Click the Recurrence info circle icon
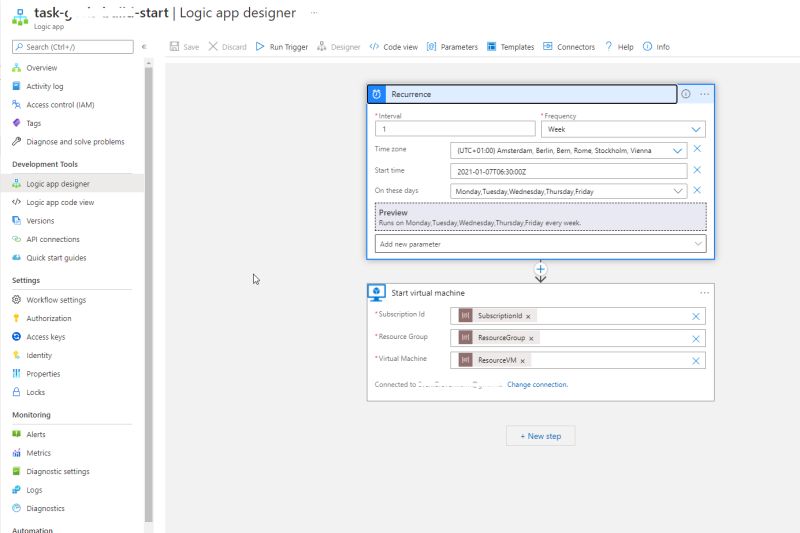 click(686, 94)
